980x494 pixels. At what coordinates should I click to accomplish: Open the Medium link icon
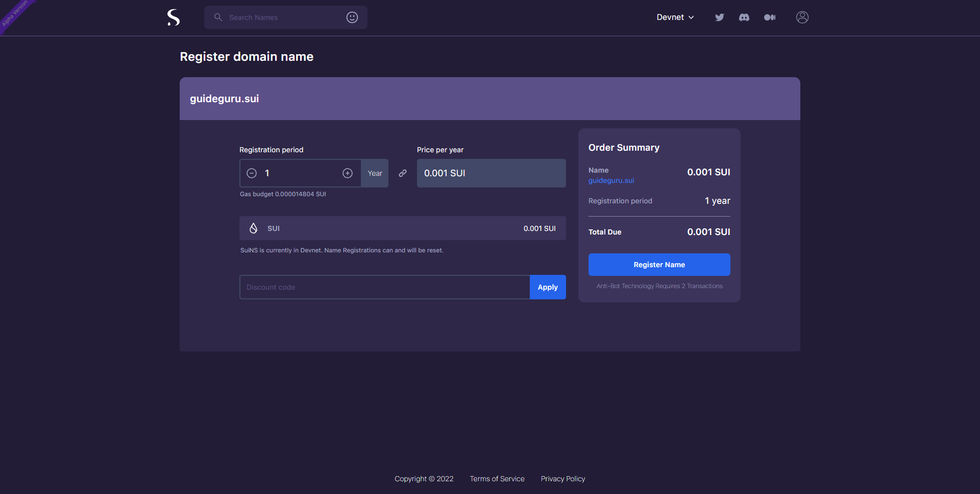point(770,17)
